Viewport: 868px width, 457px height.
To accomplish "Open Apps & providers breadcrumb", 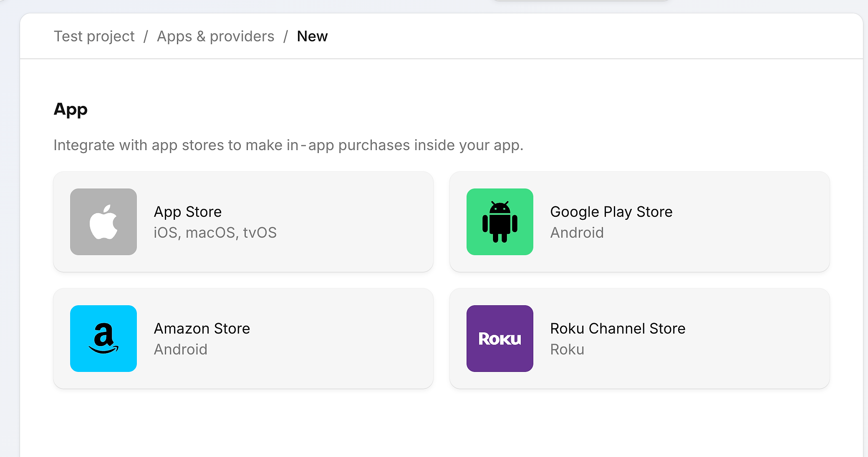I will (216, 36).
